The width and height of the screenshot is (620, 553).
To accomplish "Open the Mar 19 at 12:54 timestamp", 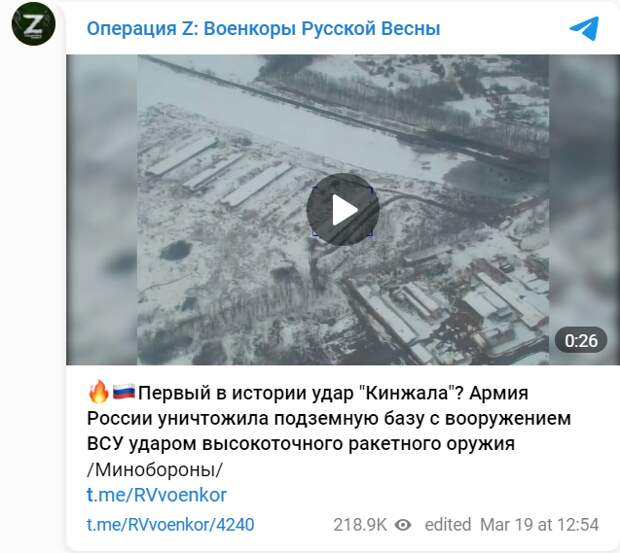I will pyautogui.click(x=539, y=525).
